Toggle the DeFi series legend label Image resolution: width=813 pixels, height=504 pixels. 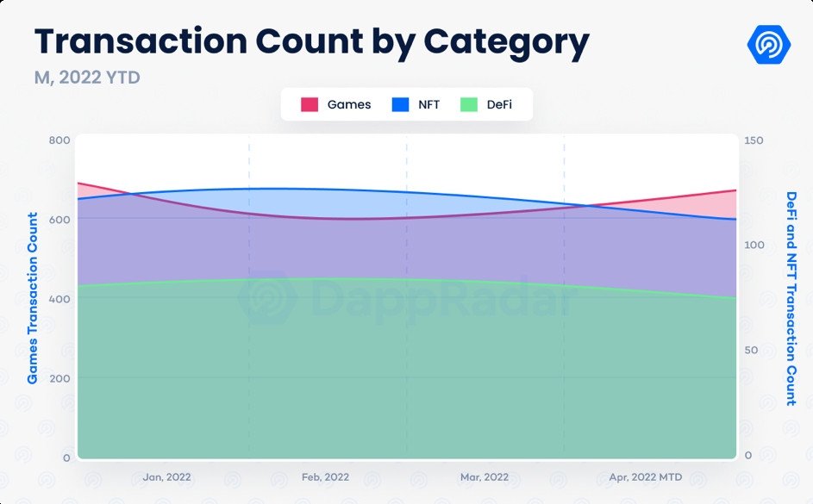(499, 104)
